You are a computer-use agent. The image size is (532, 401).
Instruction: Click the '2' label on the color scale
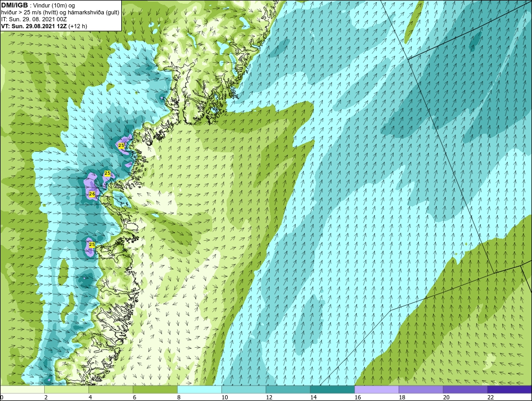46,398
